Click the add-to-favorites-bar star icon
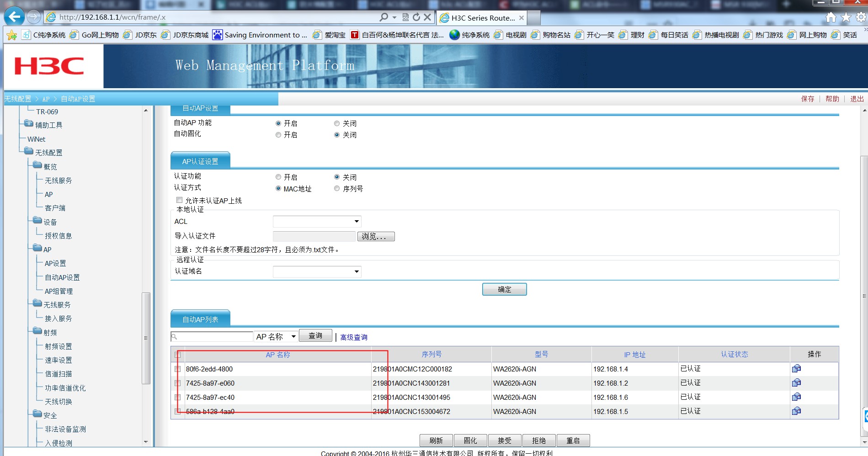Viewport: 868px width, 456px height. pos(12,35)
